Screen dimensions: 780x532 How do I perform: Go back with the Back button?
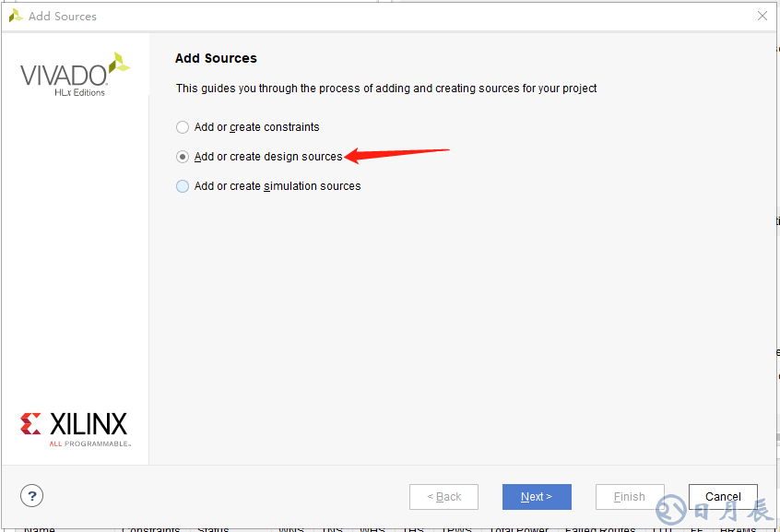pos(443,497)
